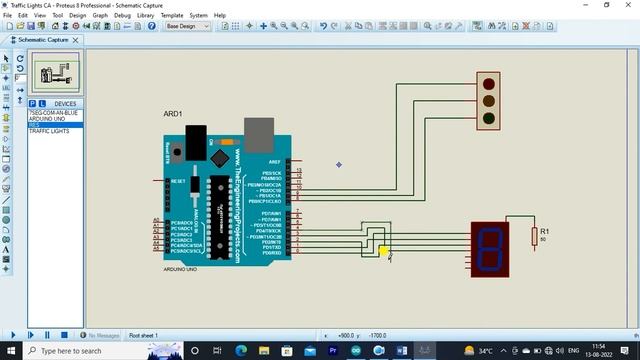Click the Windows Start button
The width and height of the screenshot is (640, 360).
(11, 351)
